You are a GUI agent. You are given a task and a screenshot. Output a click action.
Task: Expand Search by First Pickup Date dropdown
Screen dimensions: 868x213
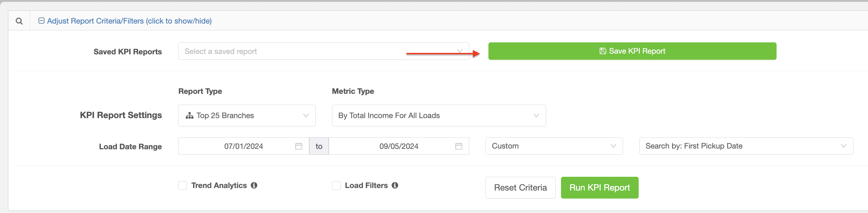coord(746,146)
